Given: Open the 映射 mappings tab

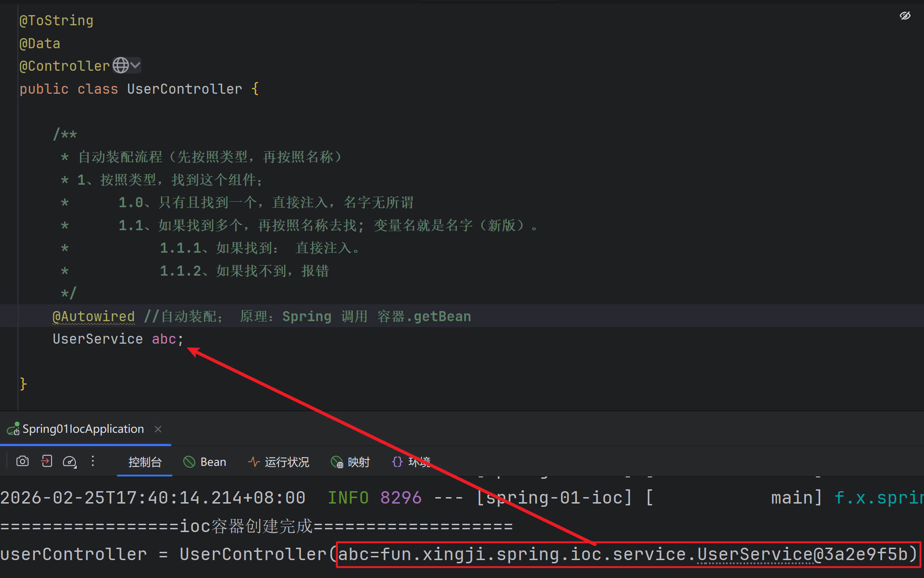Looking at the screenshot, I should click(x=358, y=462).
